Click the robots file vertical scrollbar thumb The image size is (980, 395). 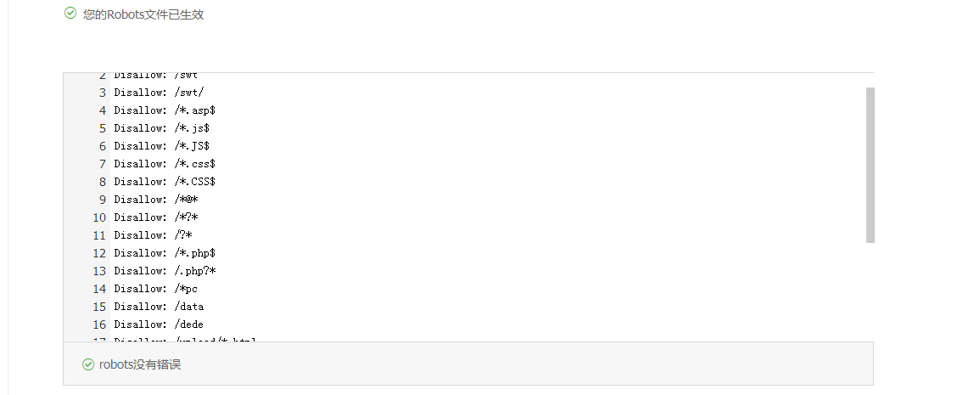click(870, 165)
